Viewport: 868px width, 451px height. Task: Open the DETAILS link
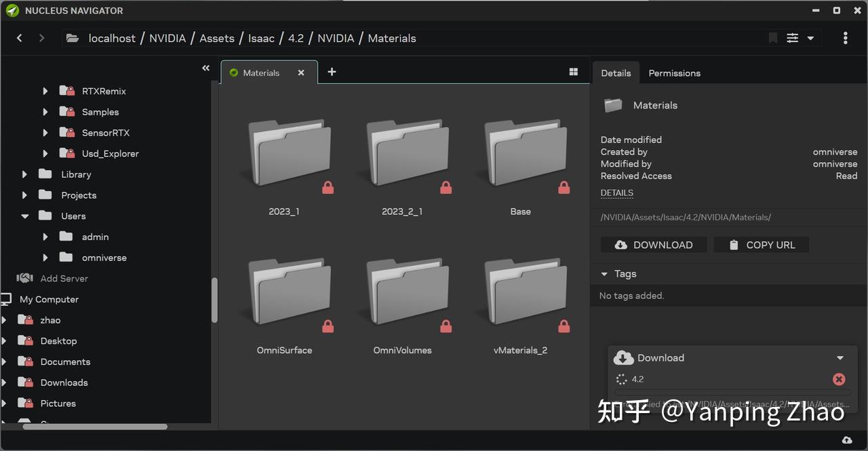(x=616, y=193)
